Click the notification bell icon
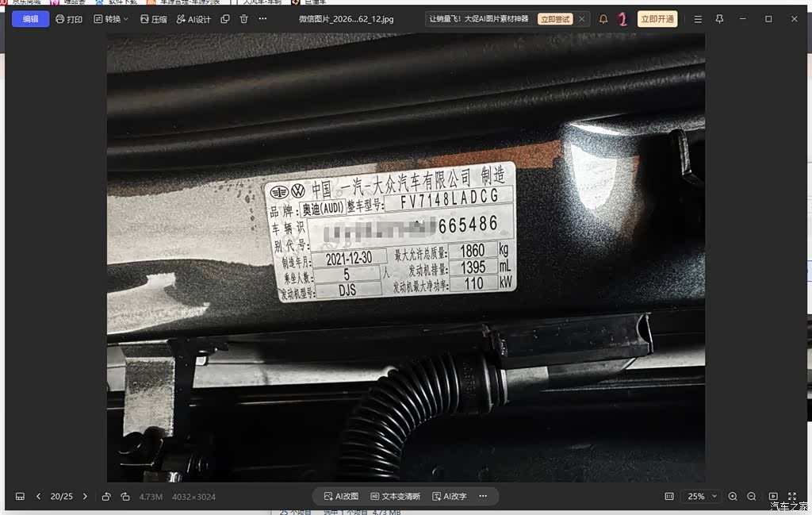 [x=603, y=19]
